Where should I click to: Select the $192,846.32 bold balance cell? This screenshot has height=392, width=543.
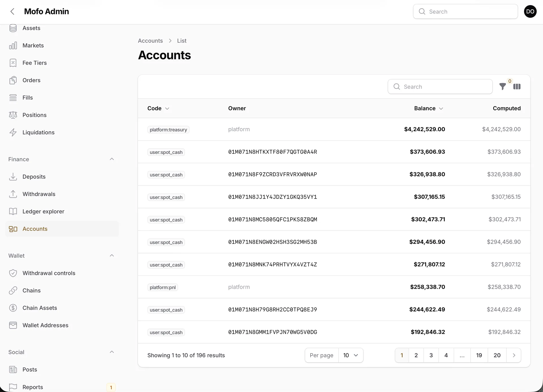pyautogui.click(x=428, y=332)
